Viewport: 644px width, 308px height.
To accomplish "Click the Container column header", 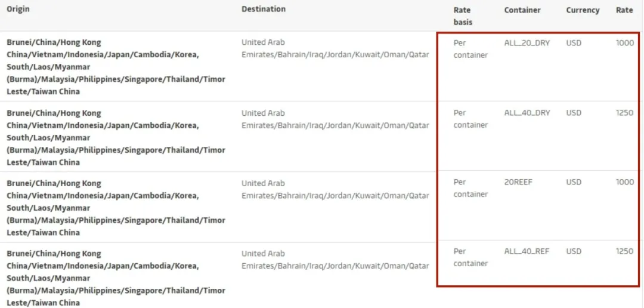I will coord(522,10).
